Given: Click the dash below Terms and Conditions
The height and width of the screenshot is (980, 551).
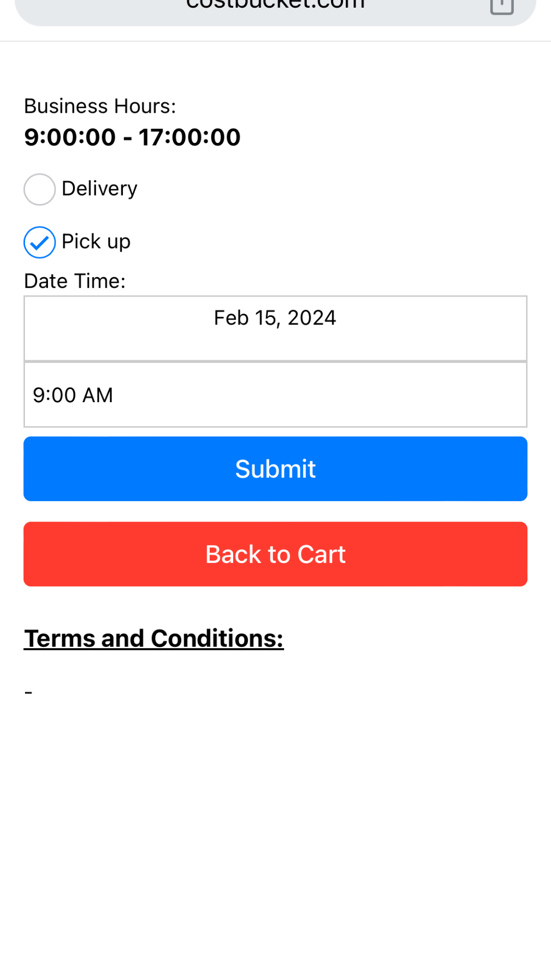Looking at the screenshot, I should pyautogui.click(x=29, y=693).
